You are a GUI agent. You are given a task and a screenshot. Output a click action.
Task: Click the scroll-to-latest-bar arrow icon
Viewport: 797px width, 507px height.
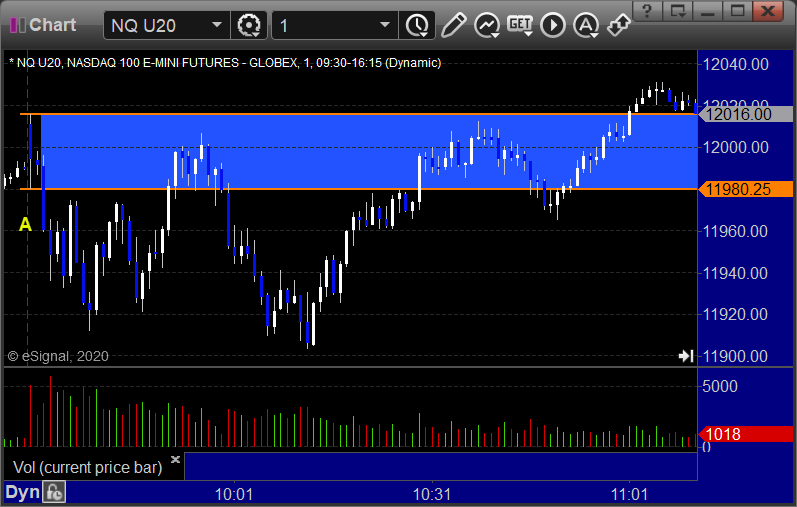click(686, 356)
